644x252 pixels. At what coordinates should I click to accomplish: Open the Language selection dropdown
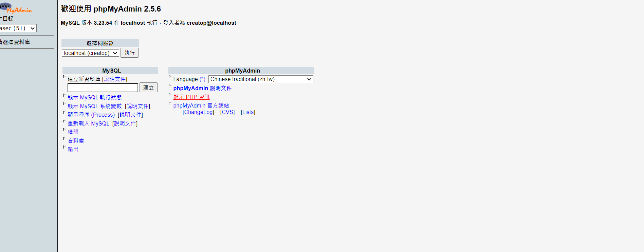pyautogui.click(x=261, y=79)
